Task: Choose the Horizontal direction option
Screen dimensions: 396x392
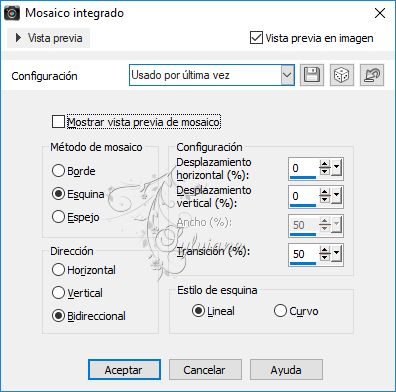Action: point(58,270)
